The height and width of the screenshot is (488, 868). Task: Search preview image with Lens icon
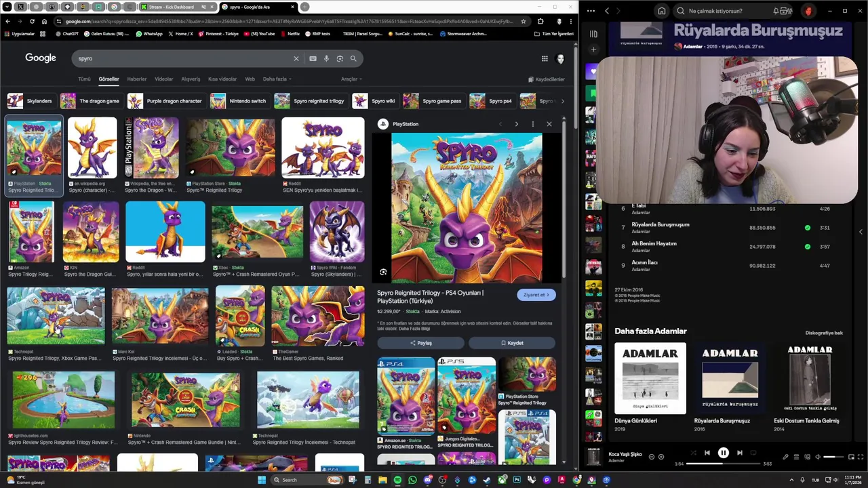click(x=383, y=272)
